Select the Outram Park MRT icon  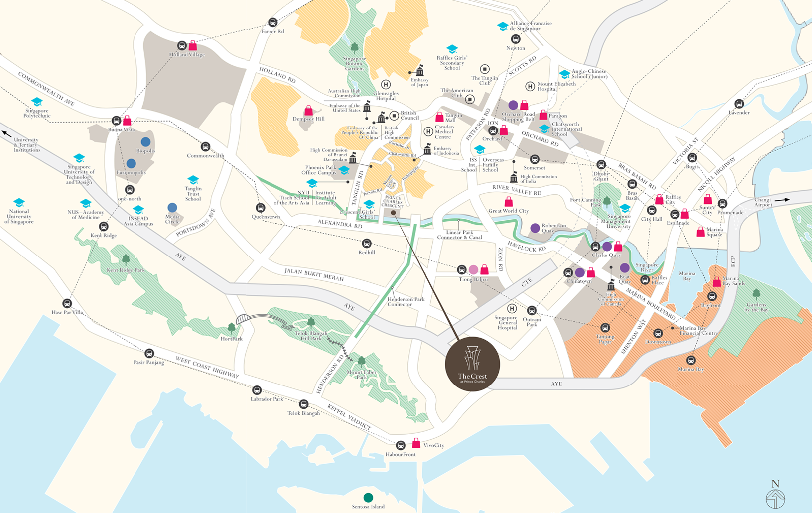point(532,310)
